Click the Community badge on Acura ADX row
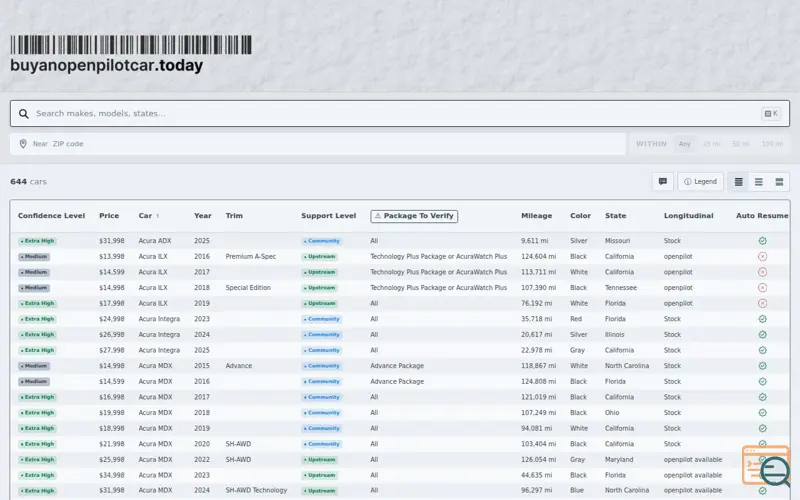The image size is (800, 500). (321, 241)
